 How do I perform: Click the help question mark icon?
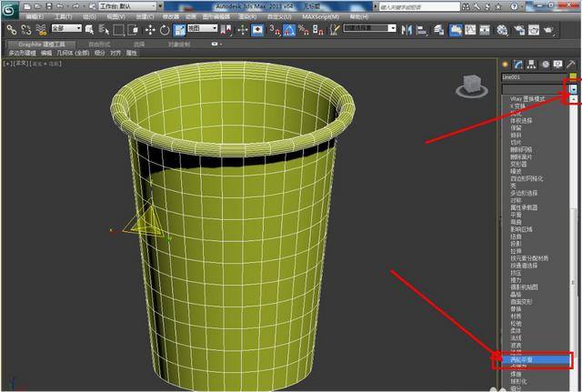(x=514, y=6)
